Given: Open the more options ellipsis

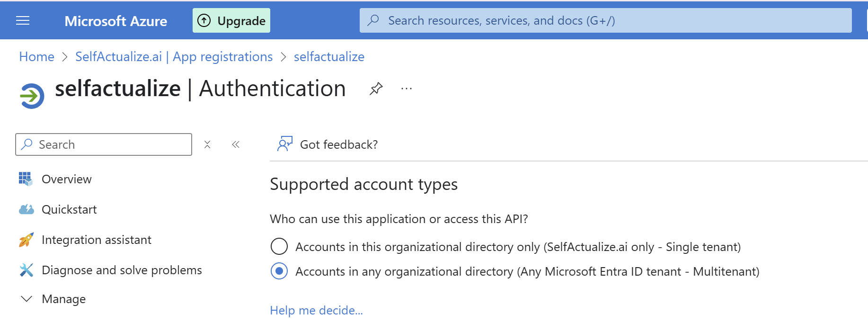Looking at the screenshot, I should click(x=407, y=89).
